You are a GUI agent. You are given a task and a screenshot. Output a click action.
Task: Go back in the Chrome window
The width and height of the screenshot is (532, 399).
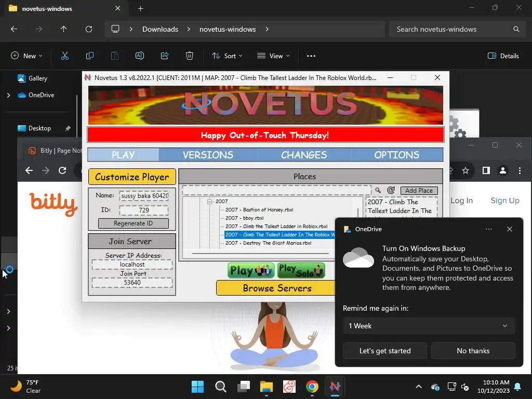[29, 170]
